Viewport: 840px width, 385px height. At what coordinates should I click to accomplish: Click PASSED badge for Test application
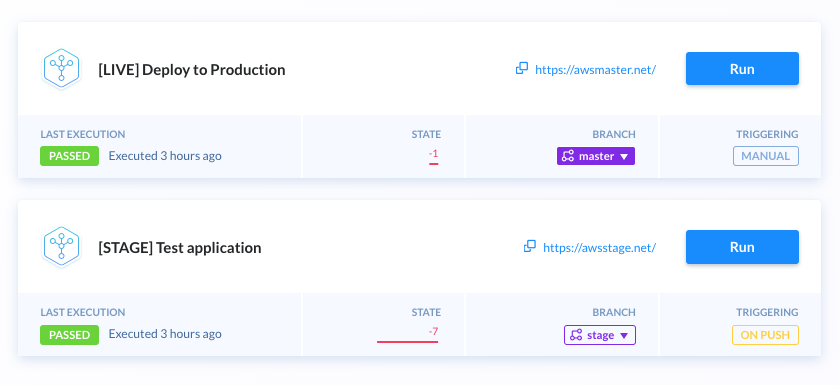[70, 335]
